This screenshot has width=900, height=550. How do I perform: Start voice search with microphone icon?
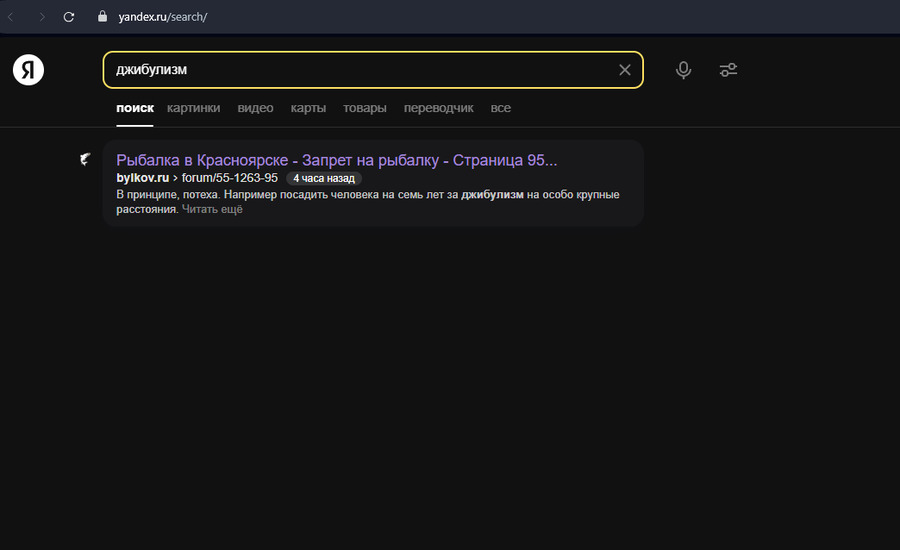[683, 70]
